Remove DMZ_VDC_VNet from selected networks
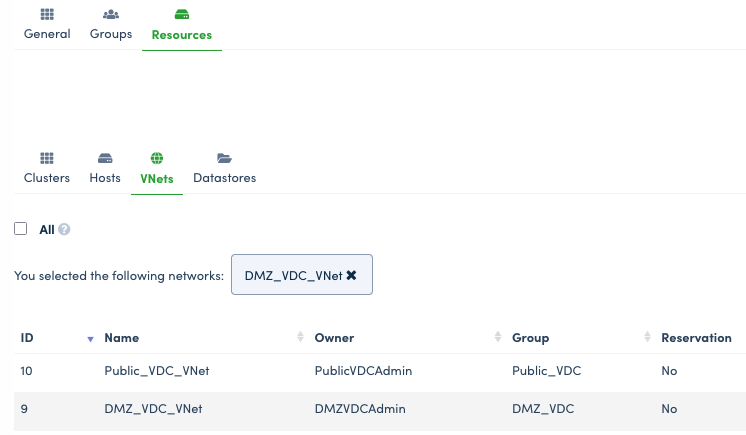This screenshot has height=435, width=746. pos(351,275)
